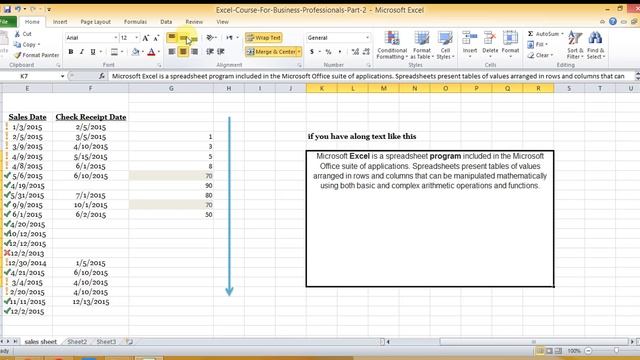Toggle Italic formatting
The width and height of the screenshot is (640, 360).
point(82,52)
